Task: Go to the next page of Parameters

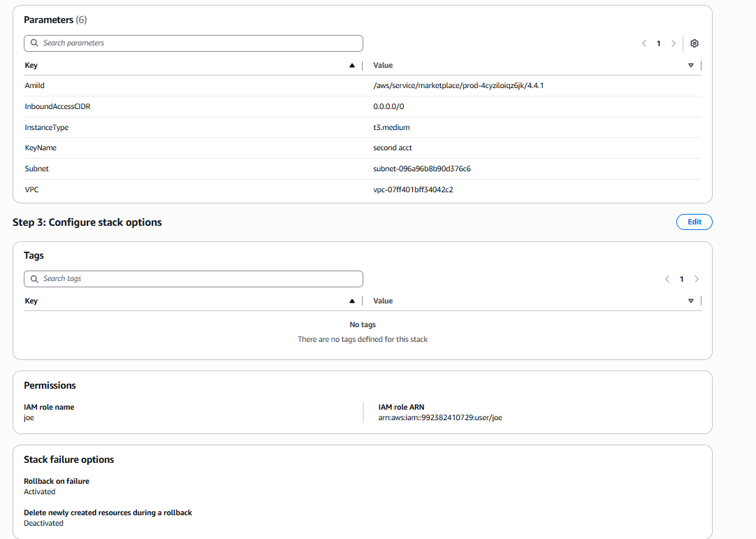Action: point(674,43)
